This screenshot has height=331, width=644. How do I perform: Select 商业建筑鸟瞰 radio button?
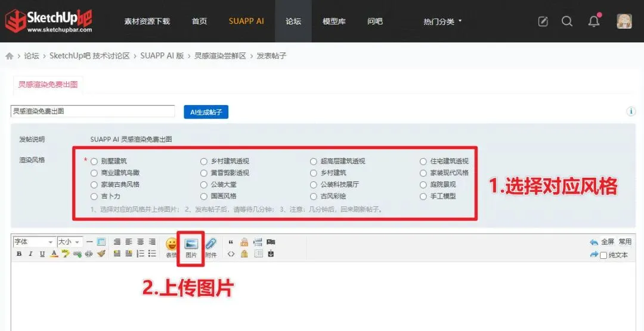[94, 173]
